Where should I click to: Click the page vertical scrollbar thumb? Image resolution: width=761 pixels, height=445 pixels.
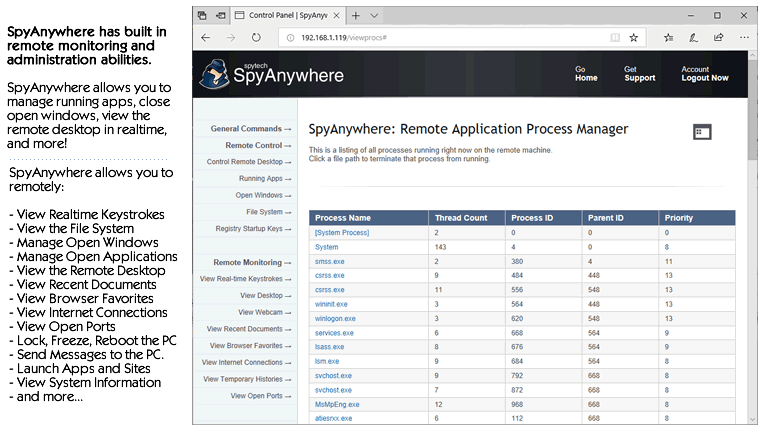click(x=752, y=111)
